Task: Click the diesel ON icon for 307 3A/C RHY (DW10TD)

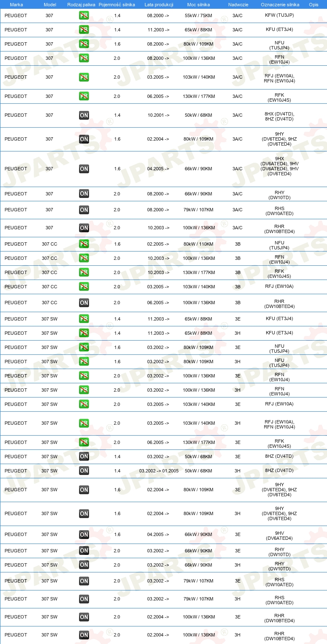Action: pyautogui.click(x=84, y=194)
